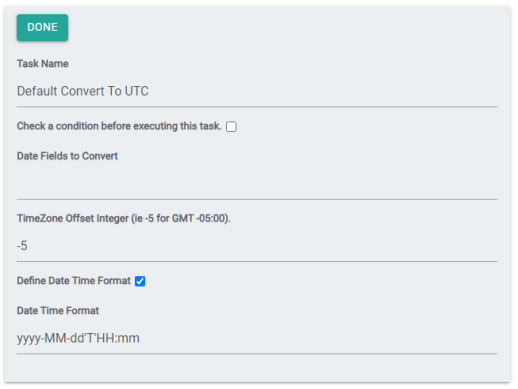Select the TimeZone offset field containing -5
This screenshot has height=389, width=518.
[257, 246]
